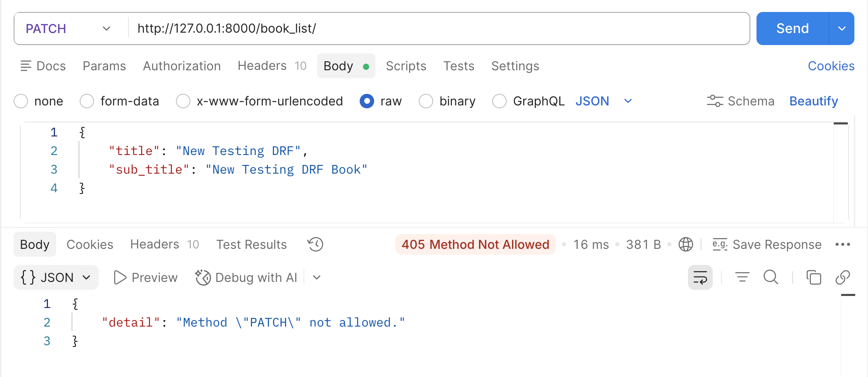868x377 pixels.
Task: Expand the Send button options arrow
Action: click(x=842, y=29)
